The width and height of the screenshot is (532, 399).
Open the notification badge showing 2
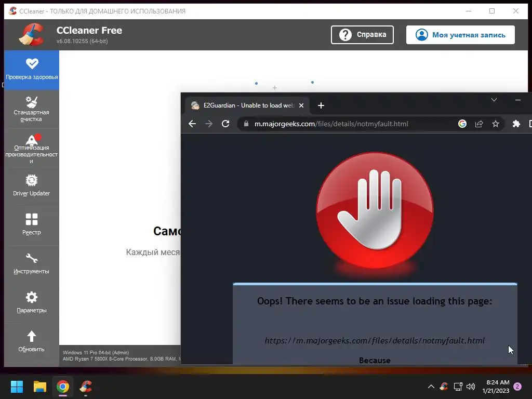click(517, 387)
